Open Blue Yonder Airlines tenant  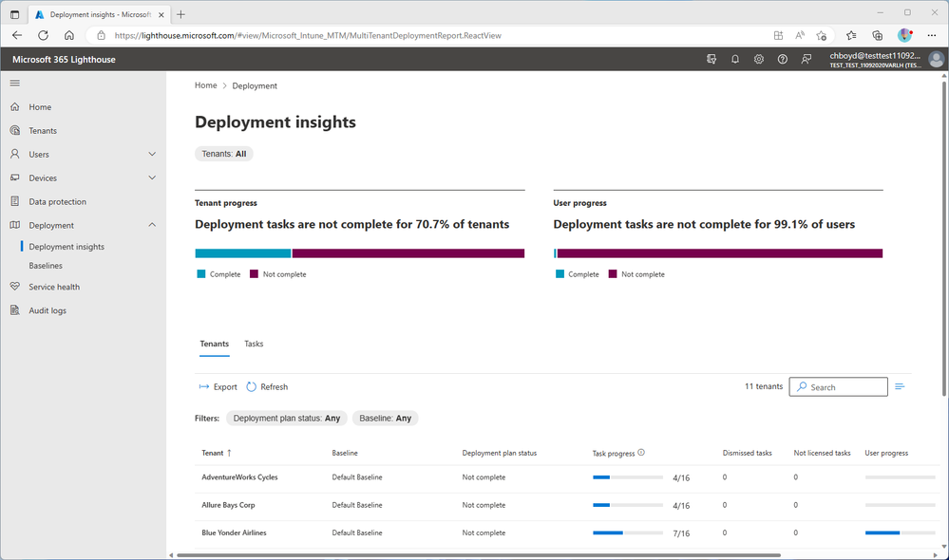point(234,532)
